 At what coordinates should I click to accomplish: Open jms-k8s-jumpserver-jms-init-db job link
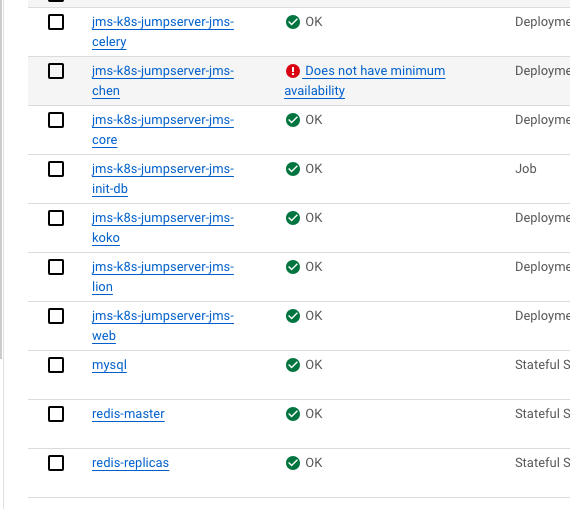[x=162, y=179]
